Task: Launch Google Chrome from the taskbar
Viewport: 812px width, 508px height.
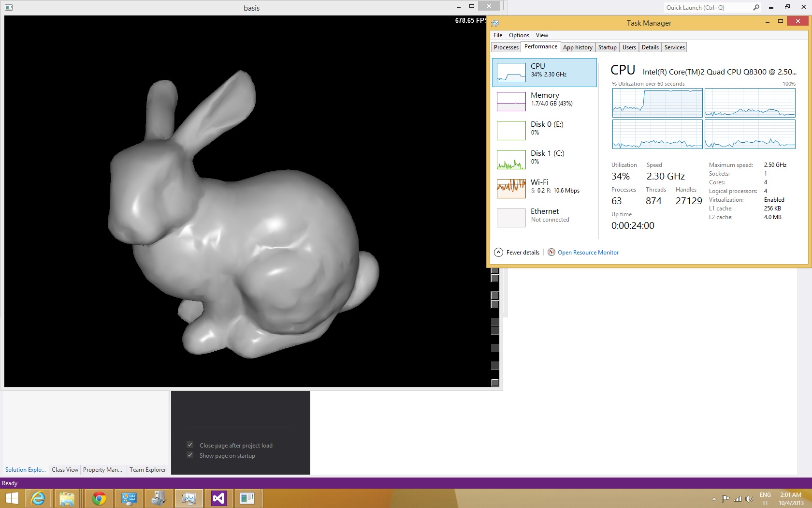Action: click(x=99, y=498)
